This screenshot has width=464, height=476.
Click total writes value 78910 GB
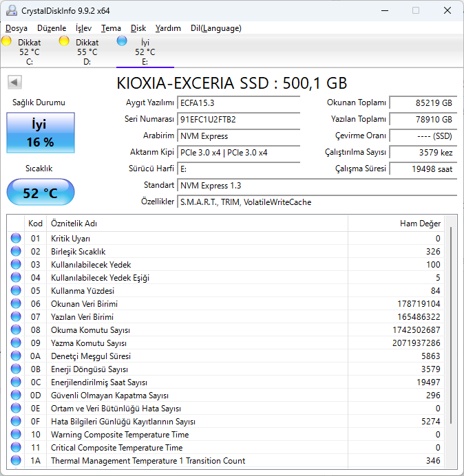click(x=423, y=119)
